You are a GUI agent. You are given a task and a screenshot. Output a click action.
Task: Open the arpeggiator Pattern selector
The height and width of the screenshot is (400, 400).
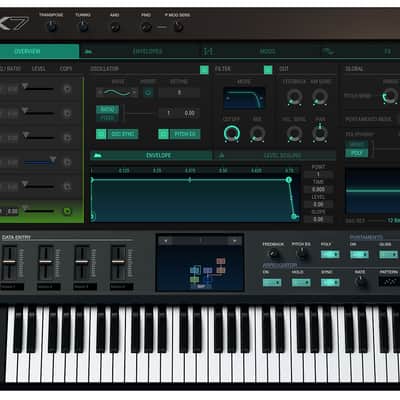389,282
